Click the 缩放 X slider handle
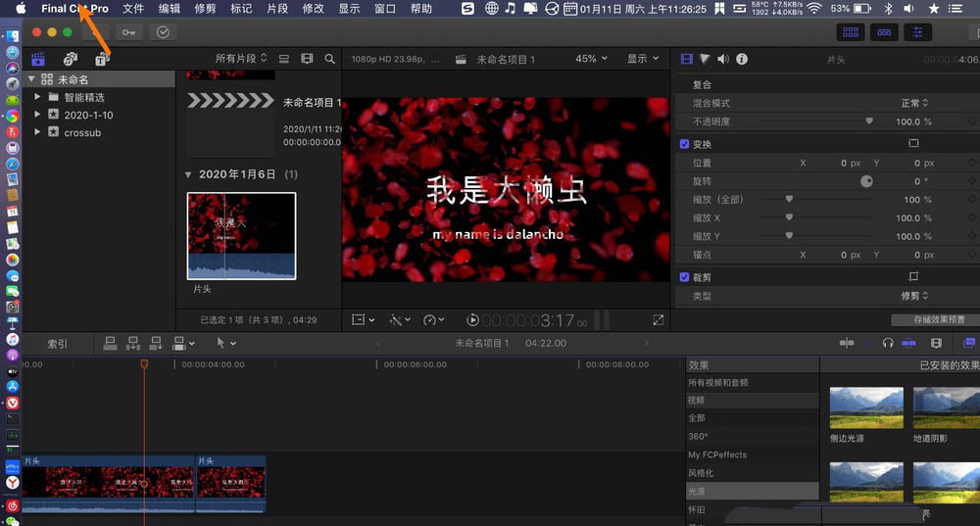Screen dimensions: 980x526 pyautogui.click(x=789, y=217)
